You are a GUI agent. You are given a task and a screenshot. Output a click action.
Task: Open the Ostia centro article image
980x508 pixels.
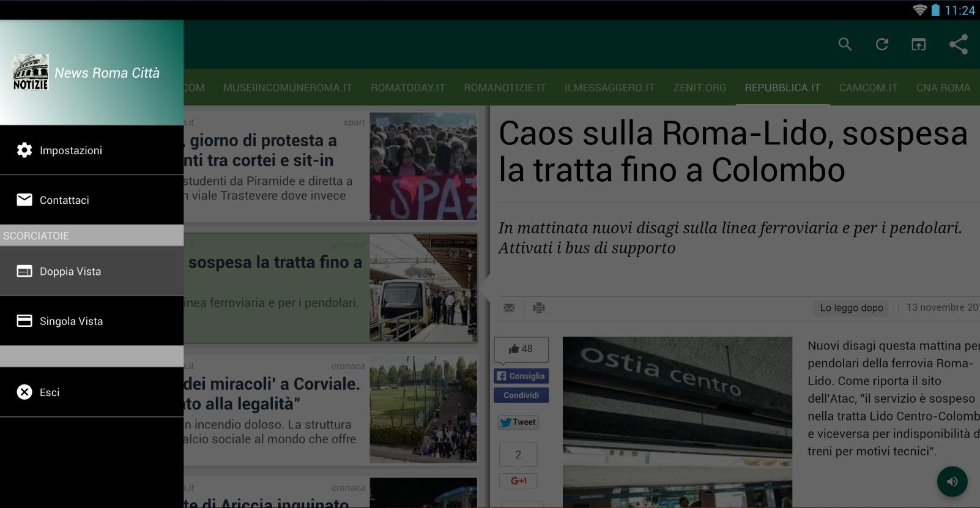click(677, 422)
